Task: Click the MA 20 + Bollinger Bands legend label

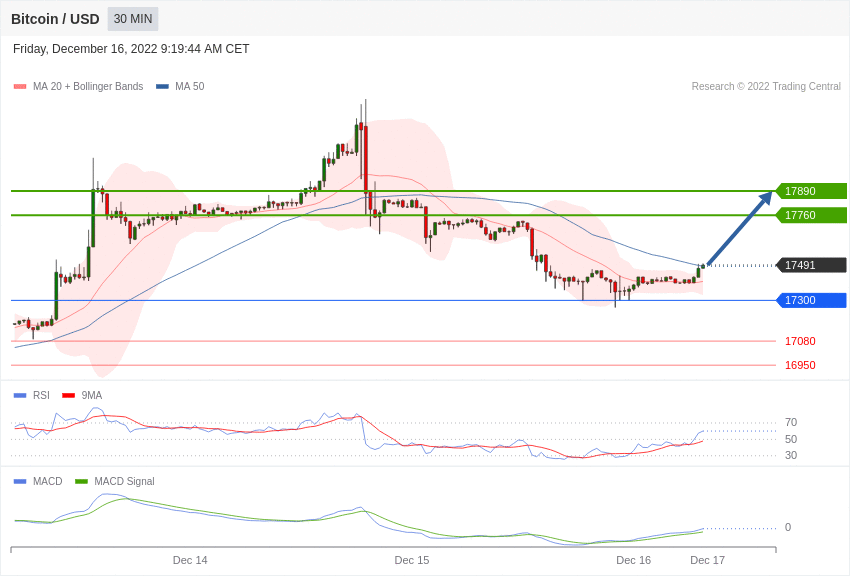Action: tap(88, 86)
